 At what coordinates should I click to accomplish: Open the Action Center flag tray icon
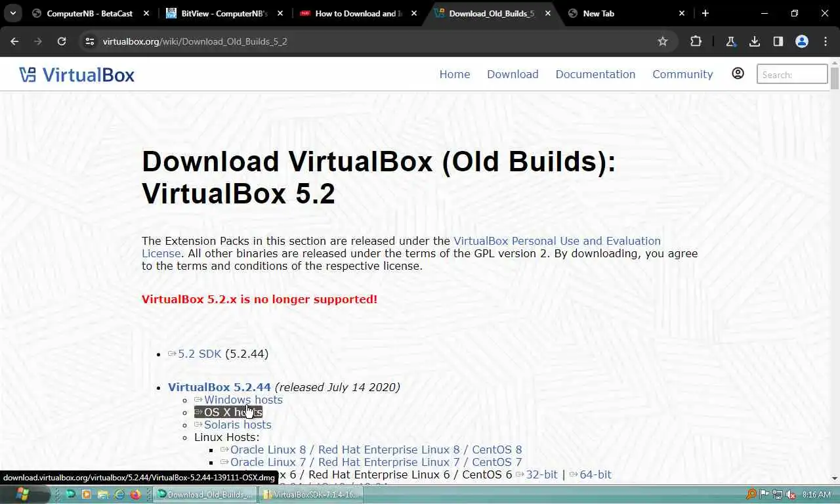point(765,494)
